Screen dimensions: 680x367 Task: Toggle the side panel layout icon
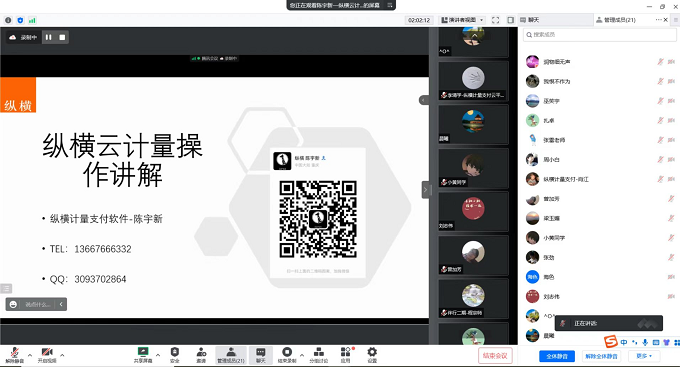click(511, 20)
